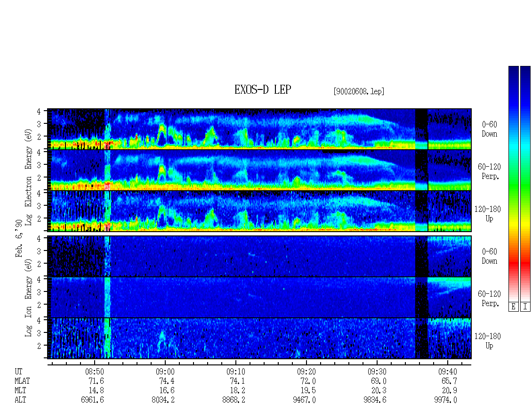This screenshot has height=412, width=532.
Task: Click the MLT value 20.9
Action: tap(449, 391)
